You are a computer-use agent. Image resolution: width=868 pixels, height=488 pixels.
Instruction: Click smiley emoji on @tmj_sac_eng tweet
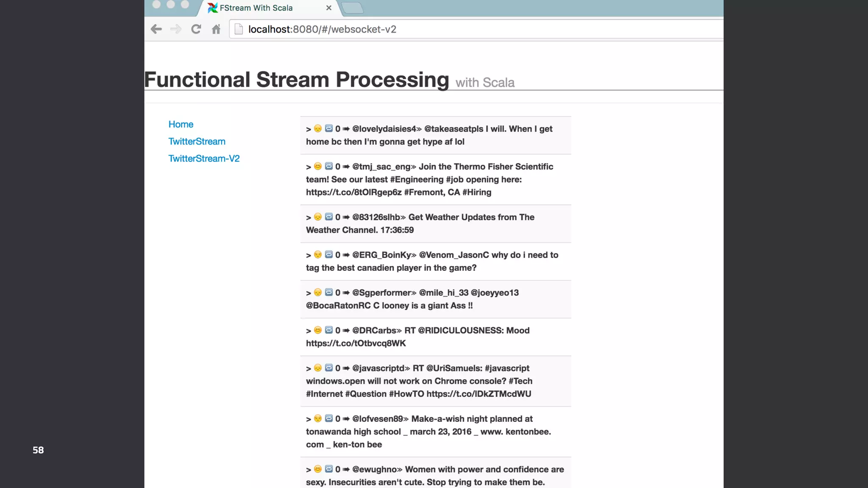click(317, 166)
